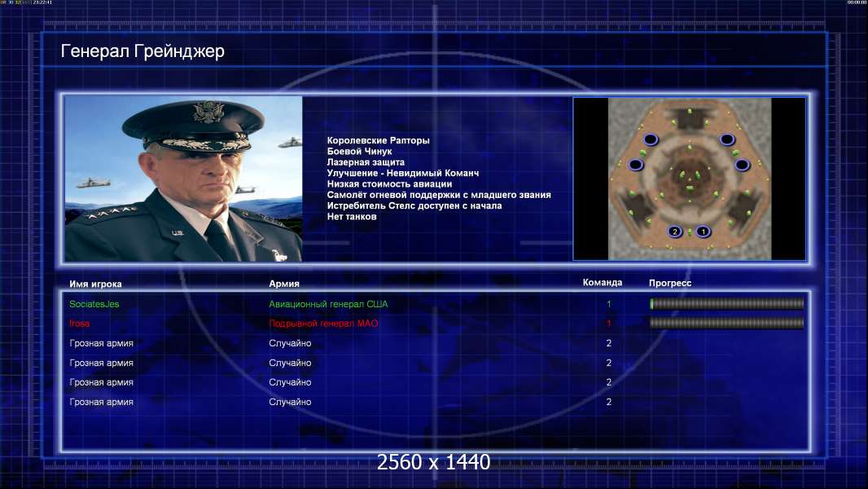Select the empty top-right start position on the map
The width and height of the screenshot is (868, 489).
[727, 139]
